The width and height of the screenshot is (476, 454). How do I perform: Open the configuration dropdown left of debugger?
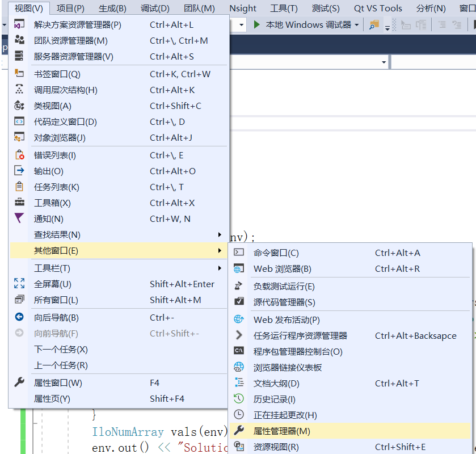[241, 25]
